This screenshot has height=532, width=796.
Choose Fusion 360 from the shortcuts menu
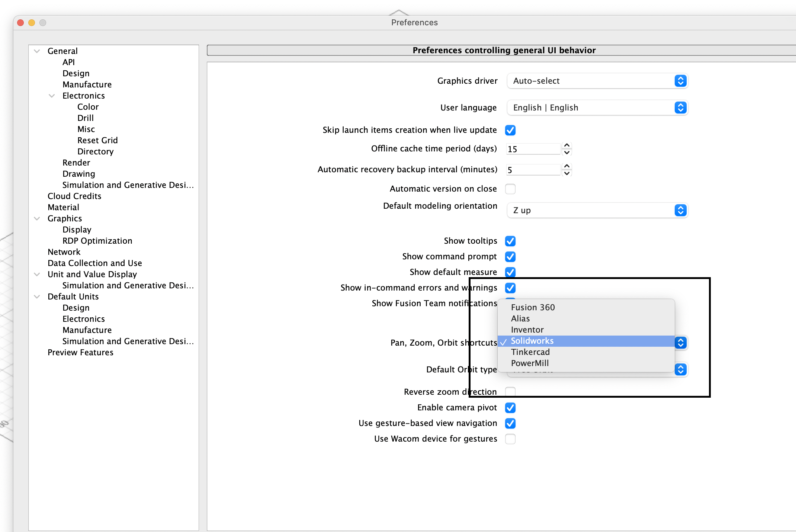click(586, 307)
